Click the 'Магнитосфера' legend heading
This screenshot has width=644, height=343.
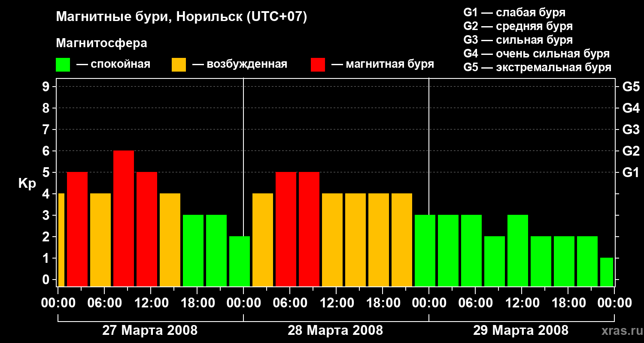tap(101, 43)
